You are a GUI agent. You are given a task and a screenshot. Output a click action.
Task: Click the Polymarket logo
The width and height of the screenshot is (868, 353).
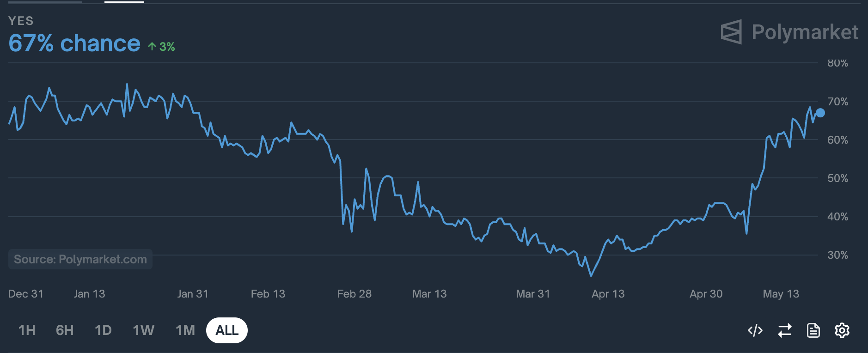732,32
